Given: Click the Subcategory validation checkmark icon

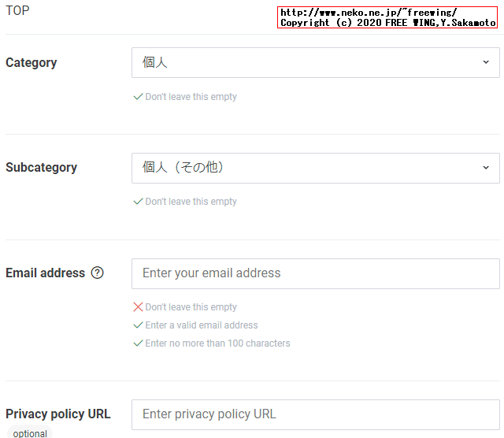Looking at the screenshot, I should (139, 202).
